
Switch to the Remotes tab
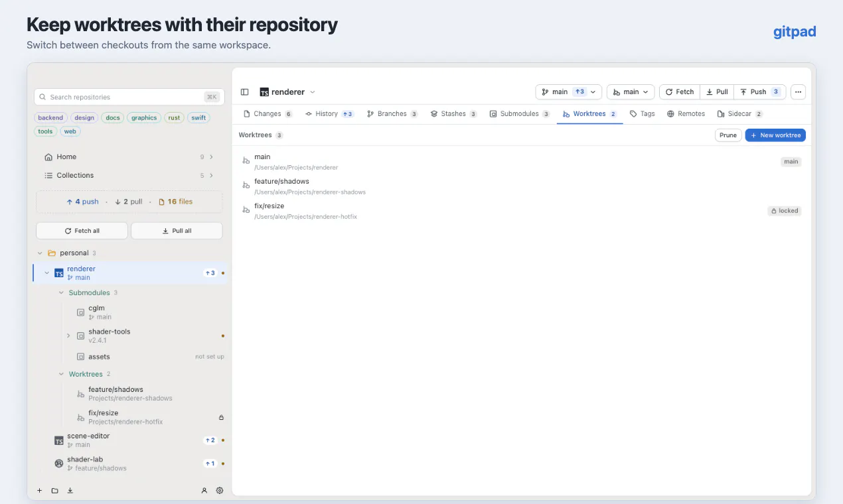pos(686,114)
